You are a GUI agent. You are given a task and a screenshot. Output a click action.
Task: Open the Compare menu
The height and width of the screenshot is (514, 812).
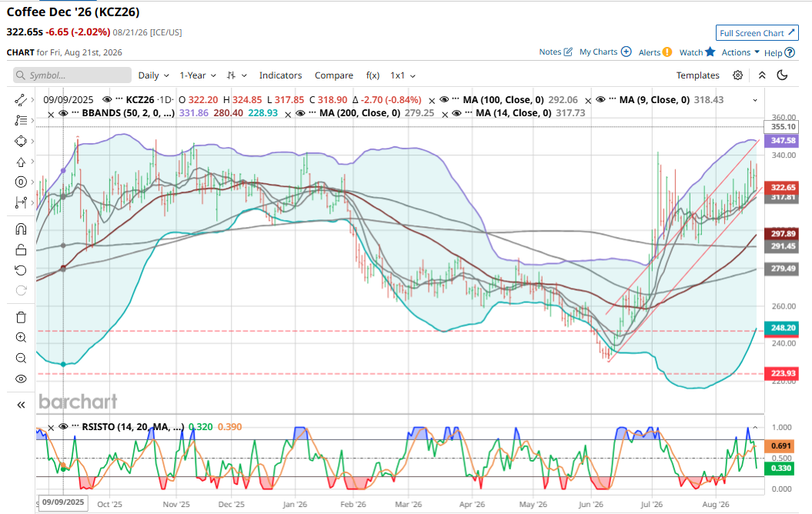click(334, 75)
